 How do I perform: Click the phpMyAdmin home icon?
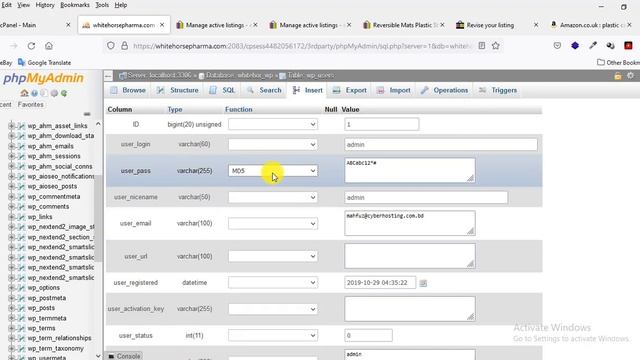(24, 93)
